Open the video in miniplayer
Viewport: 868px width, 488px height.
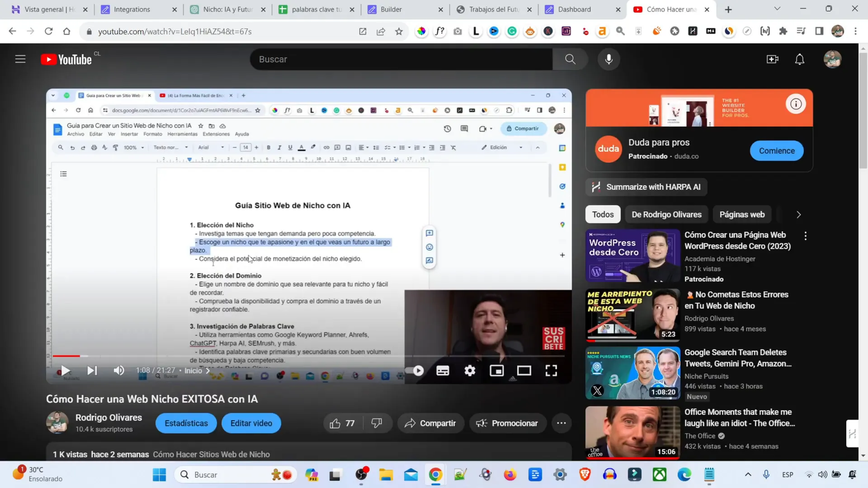tap(496, 370)
